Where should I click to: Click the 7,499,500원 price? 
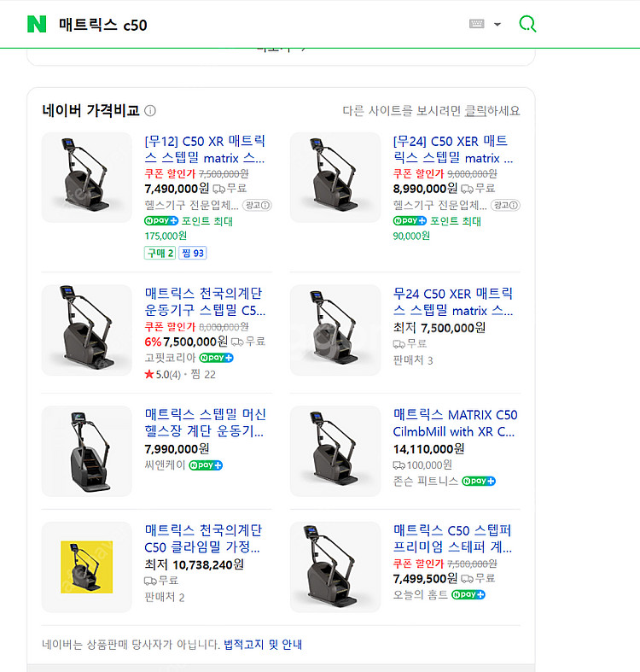click(x=425, y=579)
